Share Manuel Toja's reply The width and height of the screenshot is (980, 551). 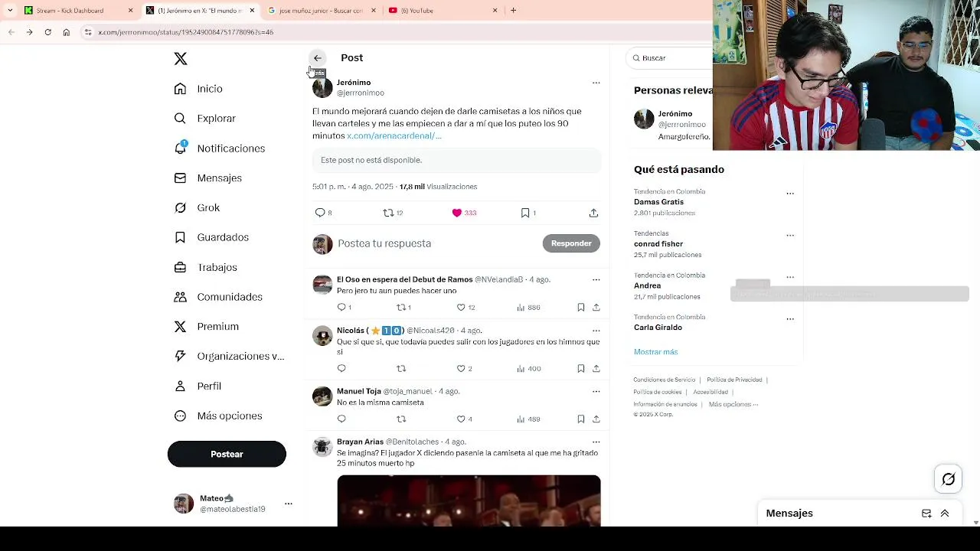pyautogui.click(x=596, y=419)
